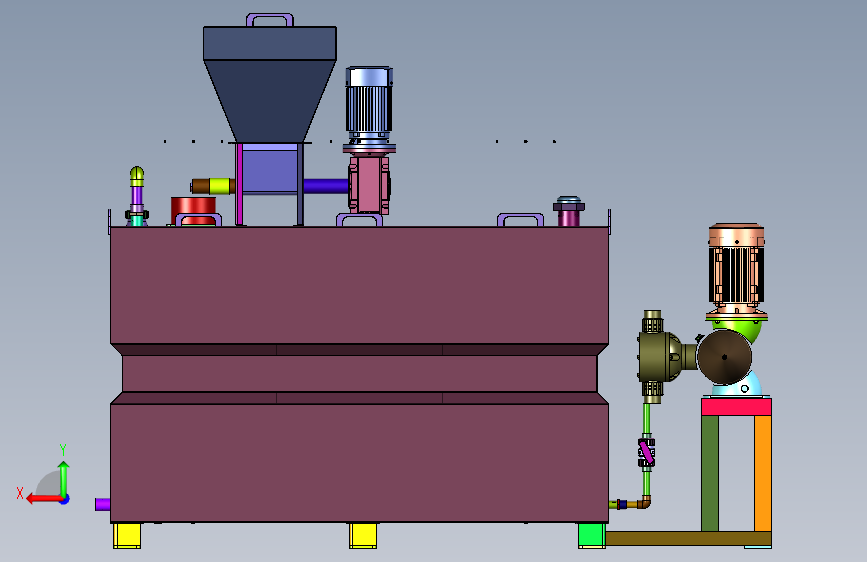Click the 'Y' axis label
The width and height of the screenshot is (867, 562).
[x=63, y=450]
